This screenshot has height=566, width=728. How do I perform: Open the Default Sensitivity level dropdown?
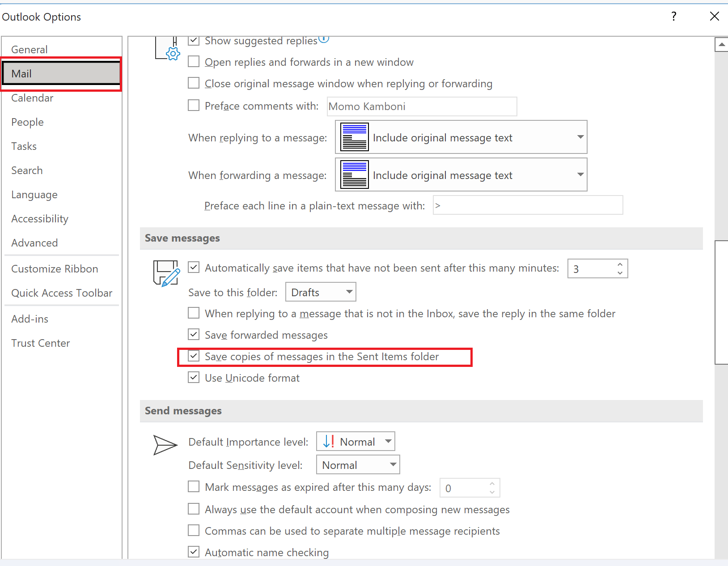click(x=358, y=464)
